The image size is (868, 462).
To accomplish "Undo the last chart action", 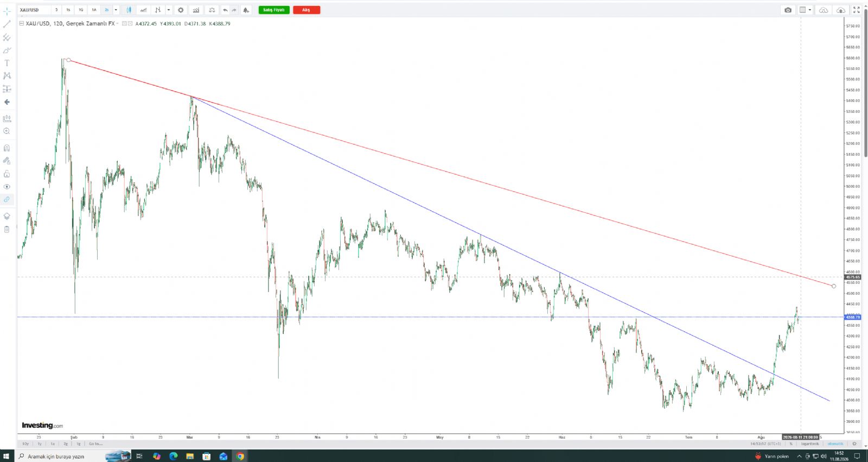I will point(225,10).
